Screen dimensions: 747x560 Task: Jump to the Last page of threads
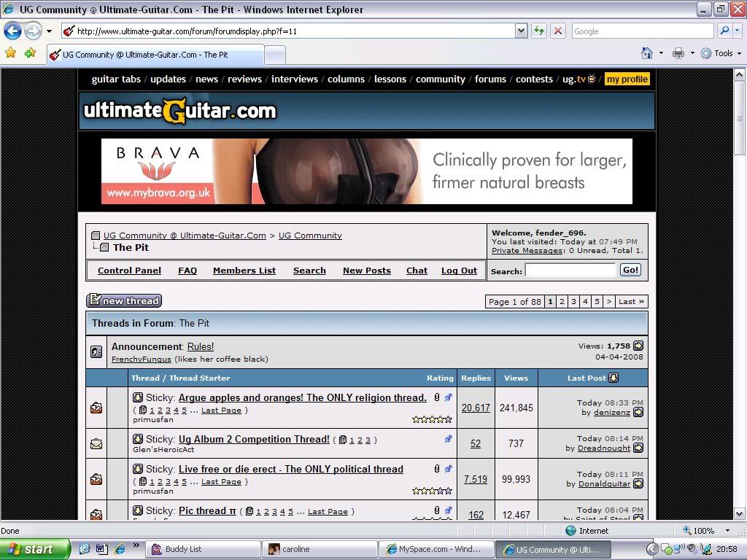(x=631, y=301)
